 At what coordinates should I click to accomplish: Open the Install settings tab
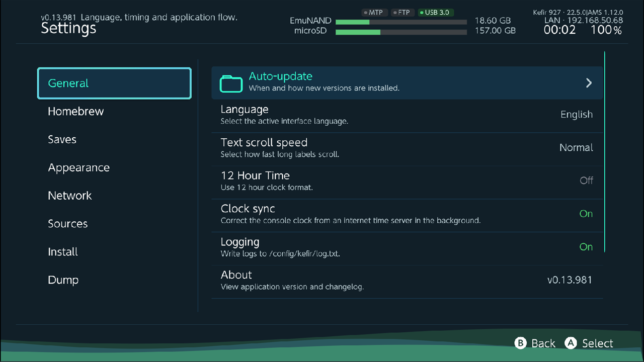(x=62, y=252)
